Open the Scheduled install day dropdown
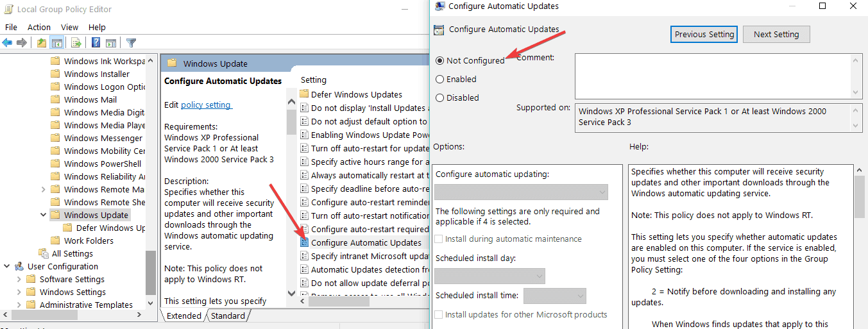Viewport: 868px width, 329px height. pyautogui.click(x=489, y=276)
